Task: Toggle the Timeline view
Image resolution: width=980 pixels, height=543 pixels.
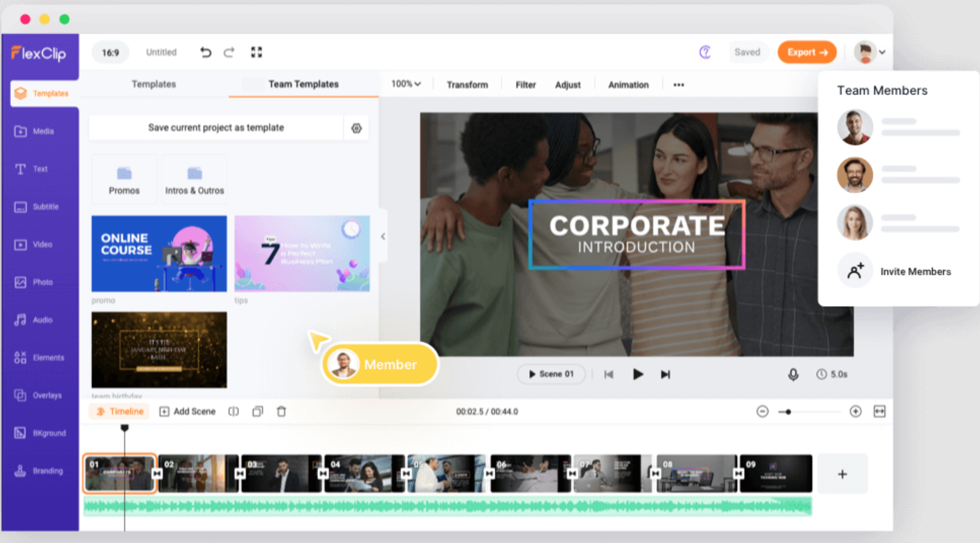Action: pyautogui.click(x=119, y=411)
